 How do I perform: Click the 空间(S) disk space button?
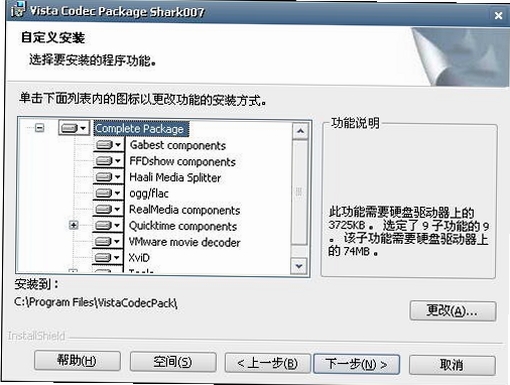[x=173, y=362]
